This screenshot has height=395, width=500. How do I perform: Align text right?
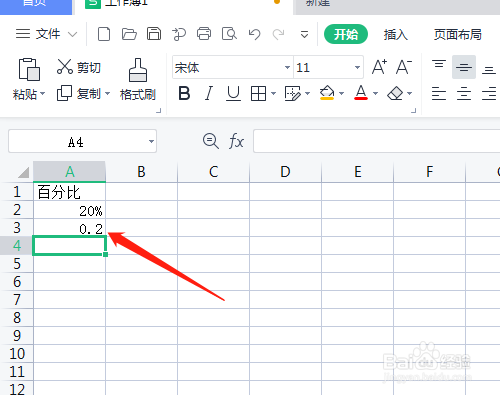[x=489, y=93]
